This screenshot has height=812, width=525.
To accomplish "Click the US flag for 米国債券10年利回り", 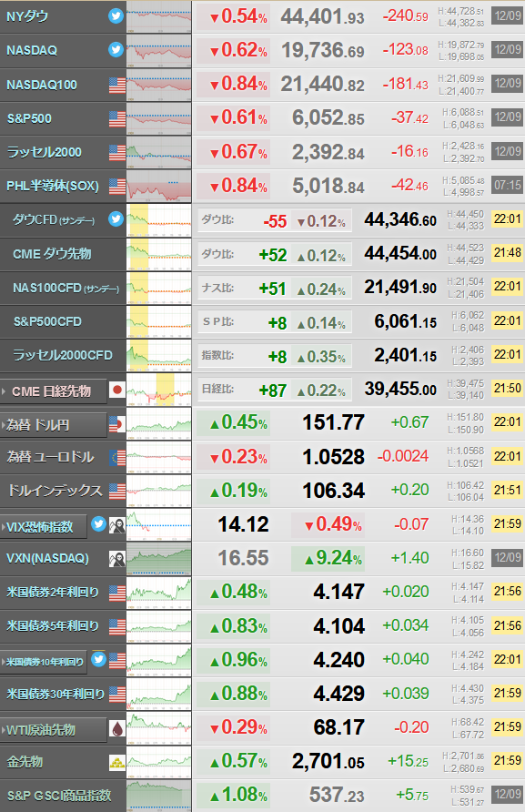I will click(x=117, y=661).
